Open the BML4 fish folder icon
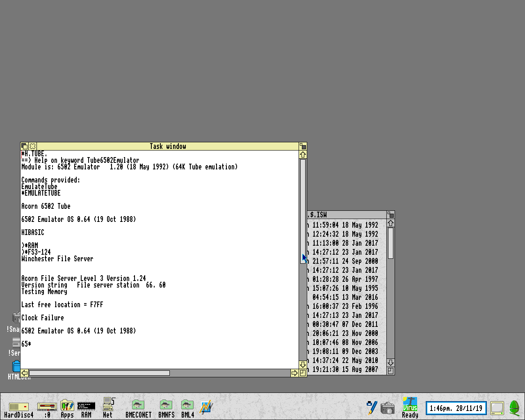This screenshot has height=420, width=525. (x=187, y=405)
